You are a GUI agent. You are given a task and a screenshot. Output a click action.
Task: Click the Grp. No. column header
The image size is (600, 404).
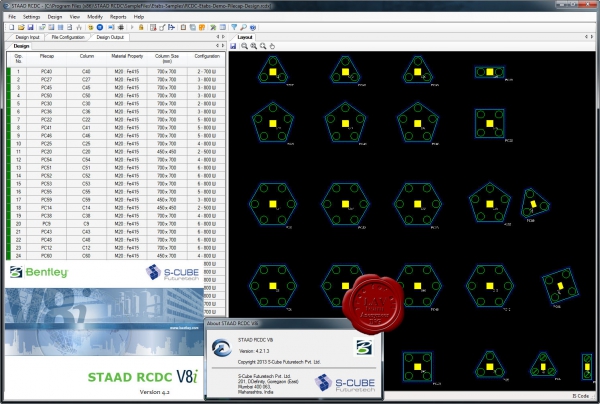pyautogui.click(x=18, y=58)
